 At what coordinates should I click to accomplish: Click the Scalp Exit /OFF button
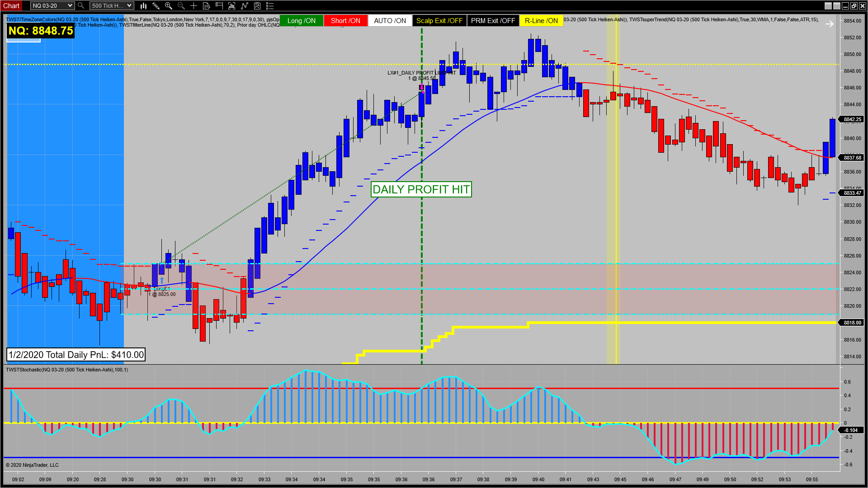point(439,21)
